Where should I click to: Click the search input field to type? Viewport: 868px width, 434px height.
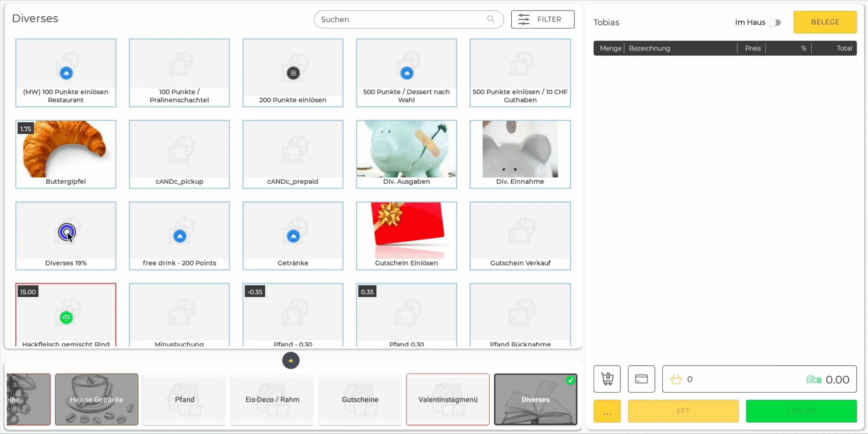click(407, 19)
